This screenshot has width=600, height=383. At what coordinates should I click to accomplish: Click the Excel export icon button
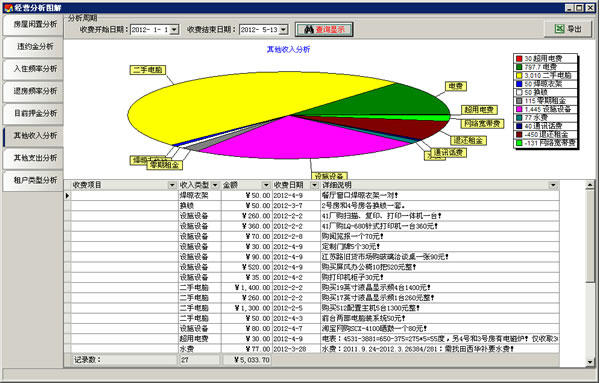[x=568, y=29]
